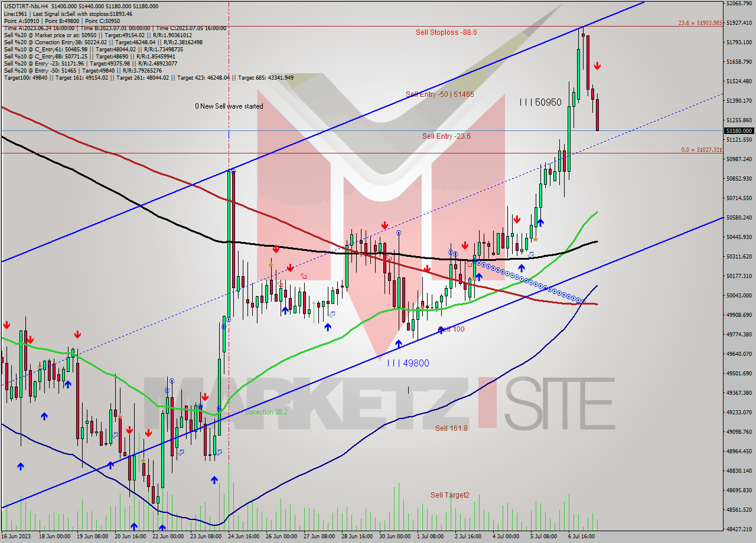Select the '18 Jun 00:00' time label
This screenshot has width=756, height=543.
point(53,537)
